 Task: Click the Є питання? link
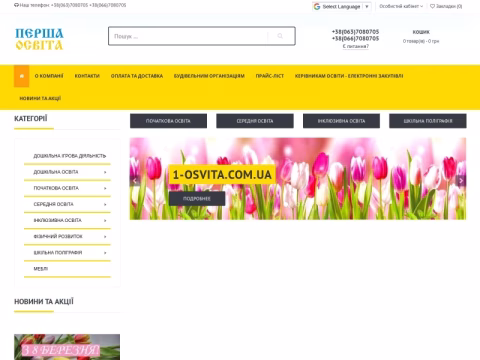[356, 46]
